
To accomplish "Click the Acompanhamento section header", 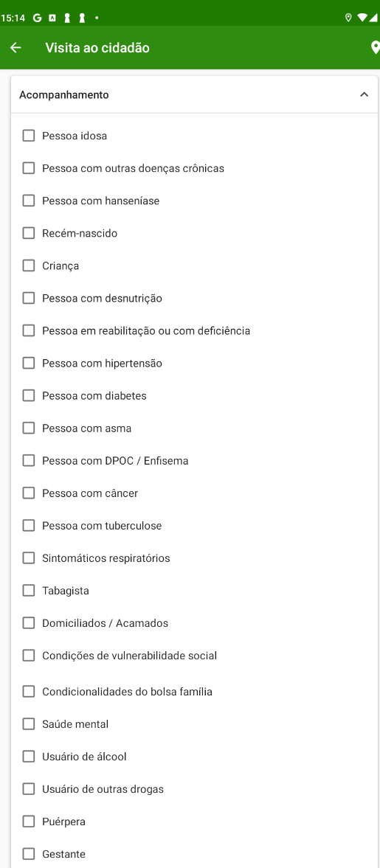I will 194,94.
